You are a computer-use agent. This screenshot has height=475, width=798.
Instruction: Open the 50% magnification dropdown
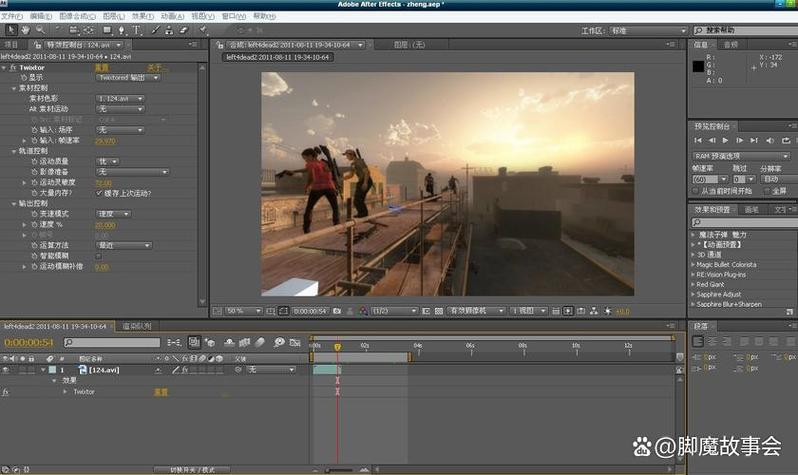(x=243, y=311)
